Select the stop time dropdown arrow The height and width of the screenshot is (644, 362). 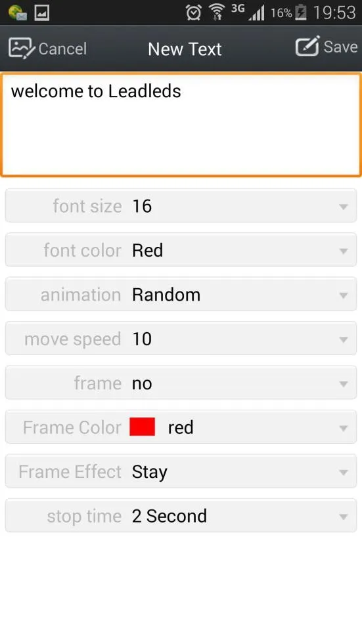tap(344, 517)
